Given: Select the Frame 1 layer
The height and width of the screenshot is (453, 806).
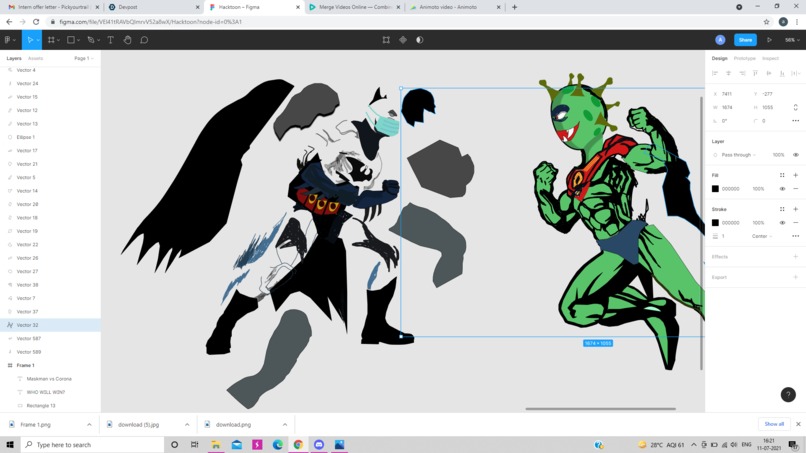Looking at the screenshot, I should coord(50,365).
